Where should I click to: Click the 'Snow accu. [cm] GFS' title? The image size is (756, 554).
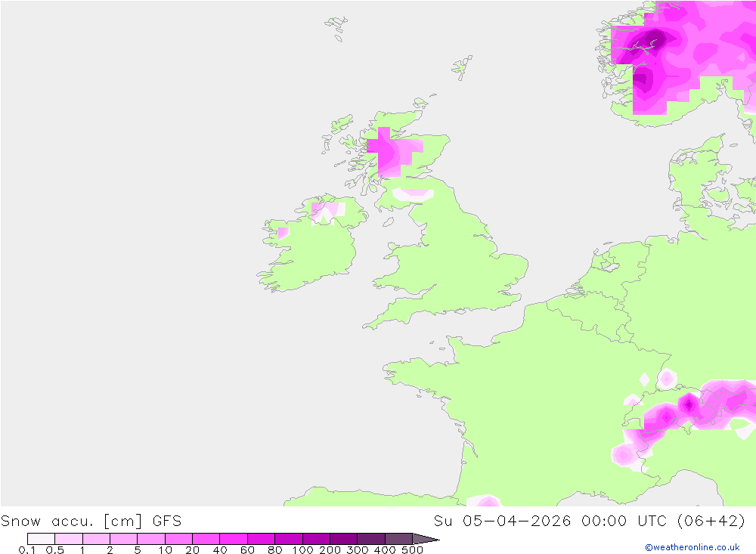(x=91, y=522)
